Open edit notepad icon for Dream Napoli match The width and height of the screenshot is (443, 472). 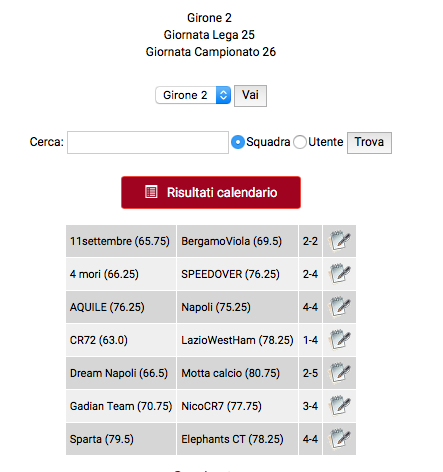click(339, 372)
